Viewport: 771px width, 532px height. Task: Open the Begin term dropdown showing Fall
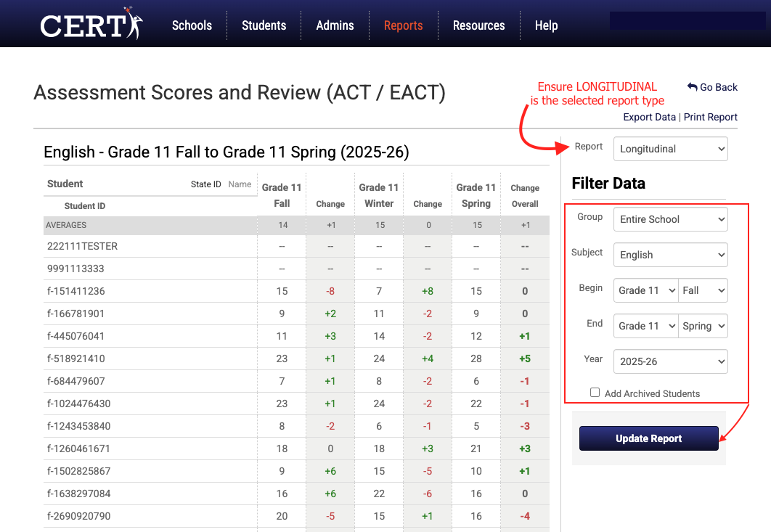tap(703, 290)
